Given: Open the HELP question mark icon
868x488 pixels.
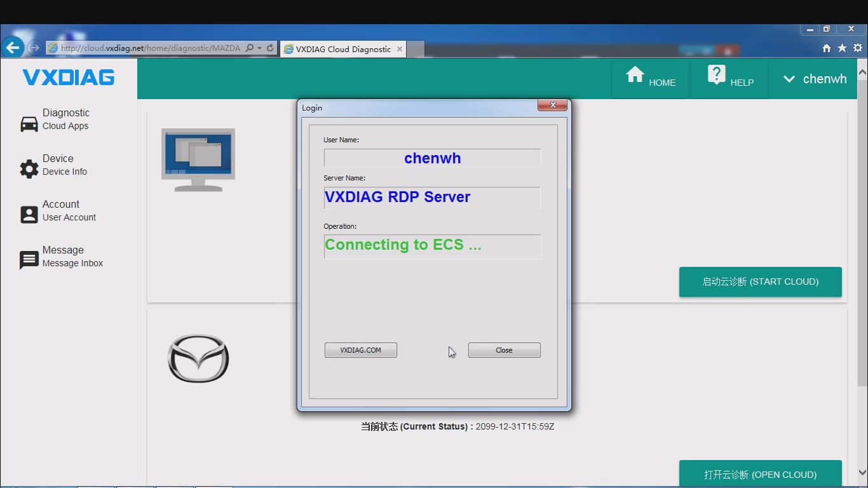Looking at the screenshot, I should pyautogui.click(x=716, y=75).
